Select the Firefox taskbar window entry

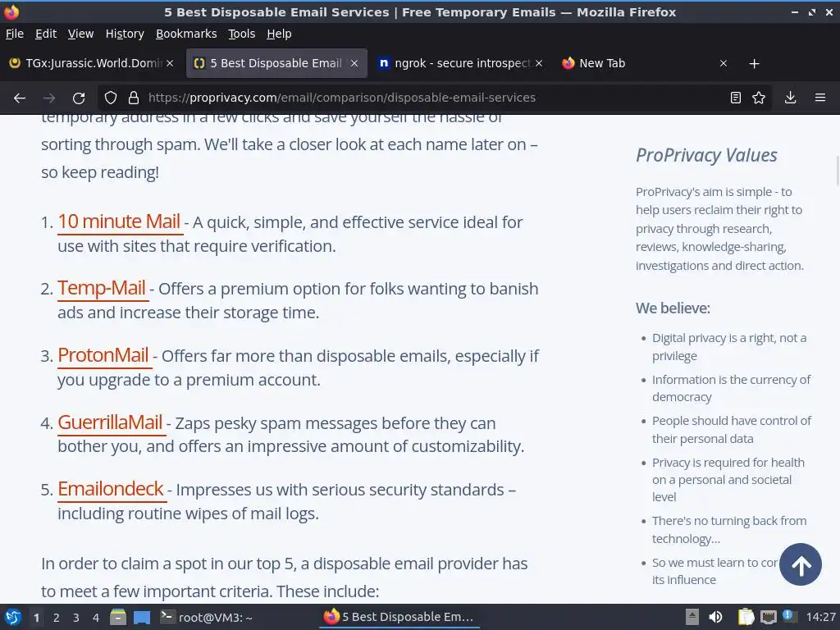click(x=399, y=617)
